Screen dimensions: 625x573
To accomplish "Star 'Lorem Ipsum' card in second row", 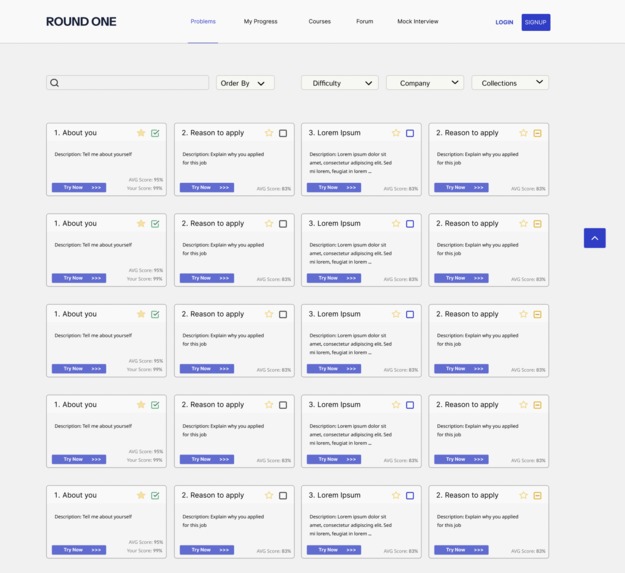I will point(396,223).
